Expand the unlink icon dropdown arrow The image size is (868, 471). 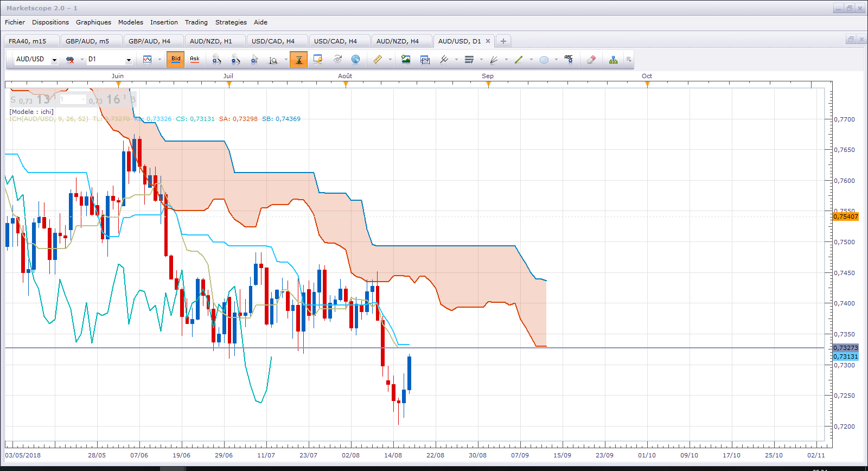(82, 60)
